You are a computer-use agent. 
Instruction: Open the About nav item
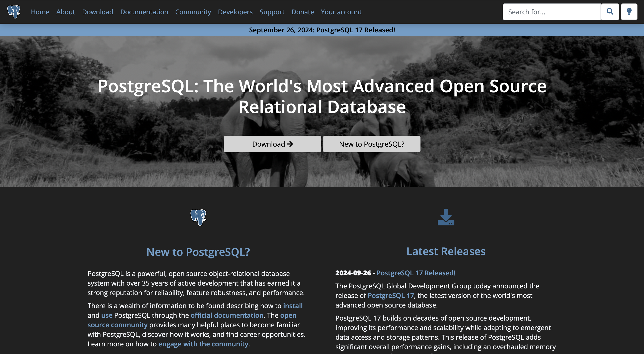coord(65,12)
